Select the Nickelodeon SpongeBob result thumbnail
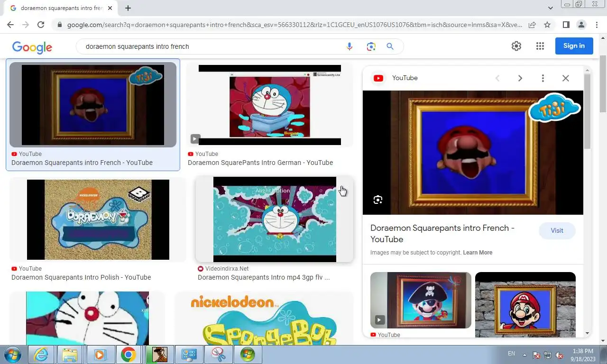607x364 pixels. click(x=264, y=318)
